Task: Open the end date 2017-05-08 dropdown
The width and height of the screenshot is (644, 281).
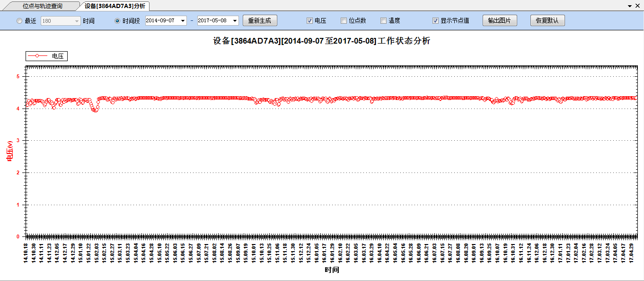Action: pyautogui.click(x=235, y=21)
